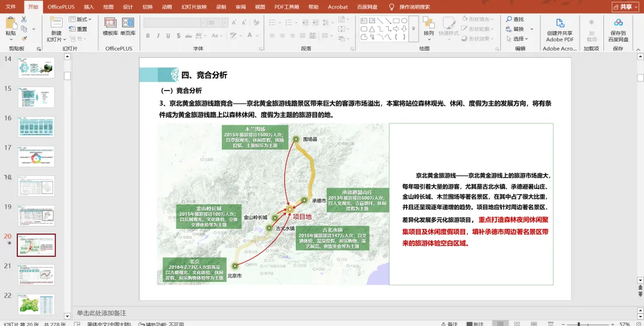Open Shape Outline (形状轮廓) dropdown
644x326 pixels.
(x=478, y=29)
